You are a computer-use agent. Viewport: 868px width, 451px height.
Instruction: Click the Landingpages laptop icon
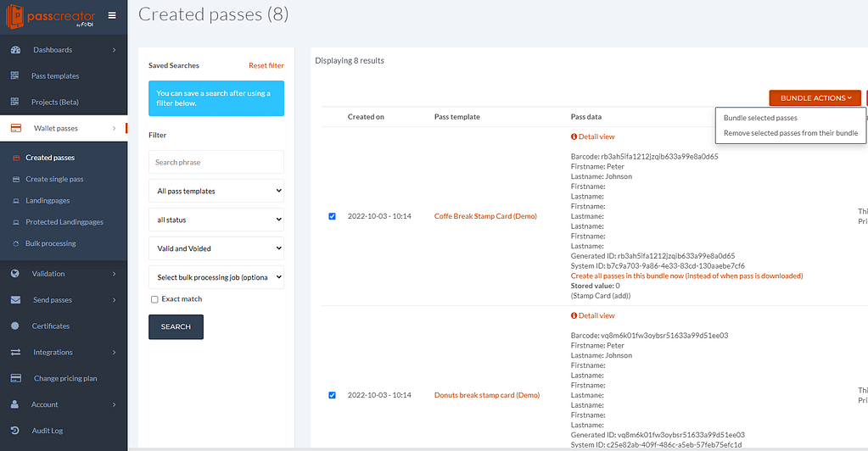(15, 201)
